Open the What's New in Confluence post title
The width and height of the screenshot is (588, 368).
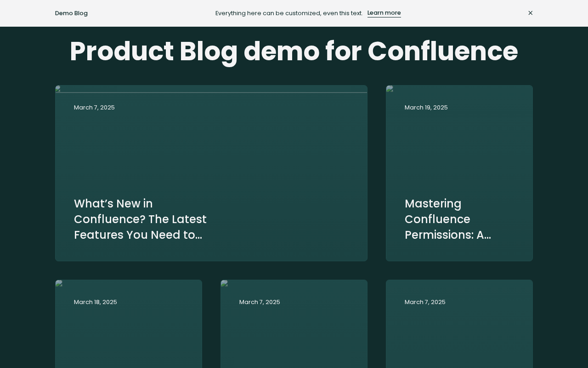coord(140,219)
